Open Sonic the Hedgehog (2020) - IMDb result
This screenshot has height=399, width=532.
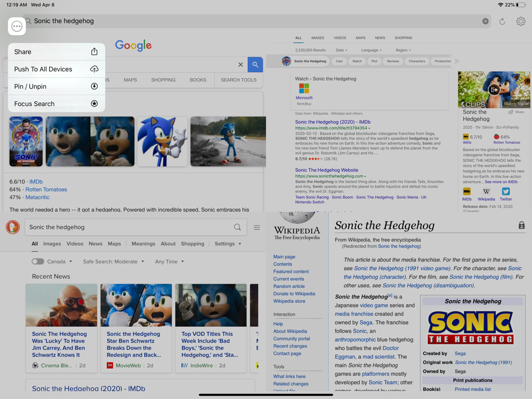point(332,122)
